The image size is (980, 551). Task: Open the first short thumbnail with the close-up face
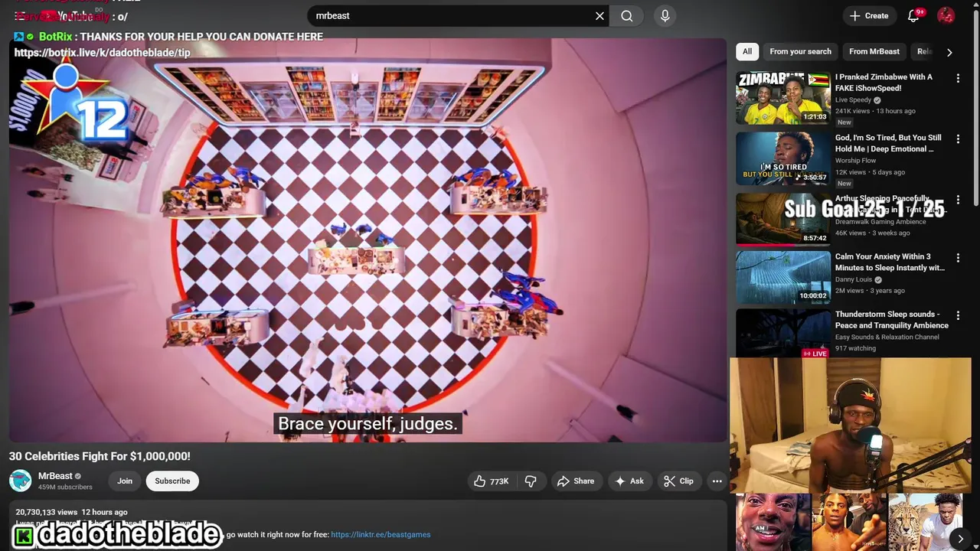(773, 523)
